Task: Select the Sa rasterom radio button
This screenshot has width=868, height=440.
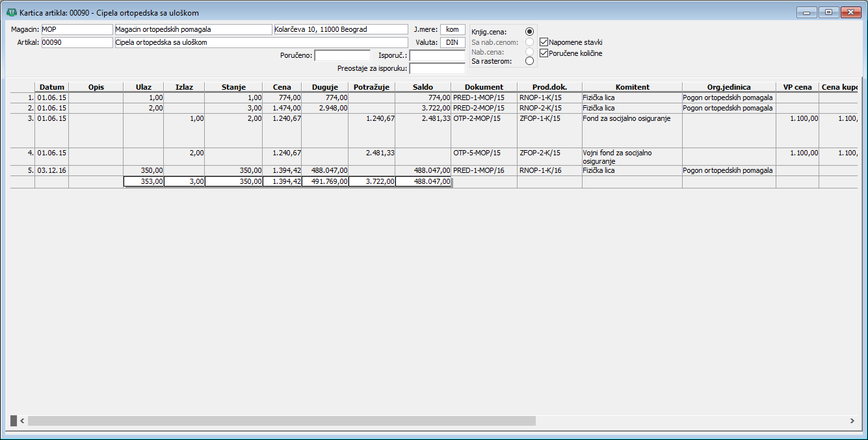Action: coord(529,61)
